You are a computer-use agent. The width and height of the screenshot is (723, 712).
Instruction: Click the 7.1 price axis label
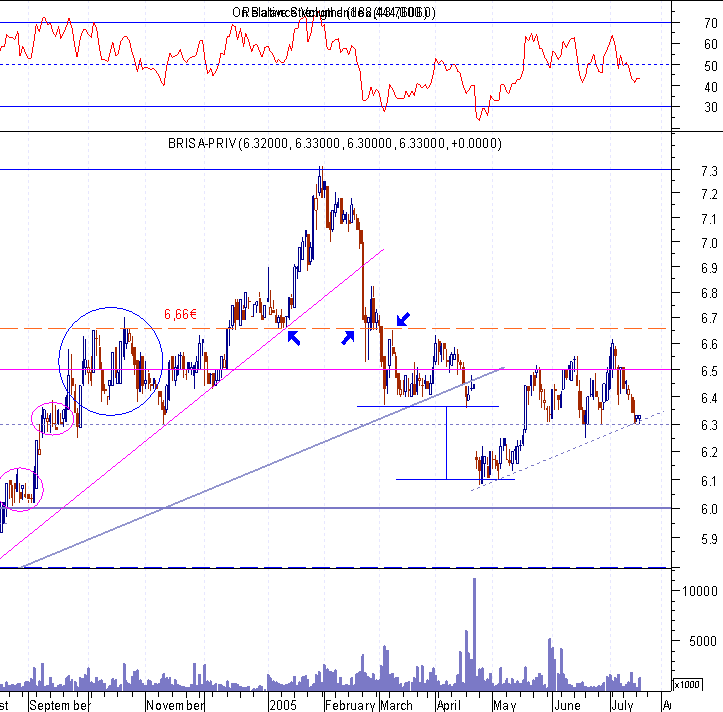tap(710, 219)
